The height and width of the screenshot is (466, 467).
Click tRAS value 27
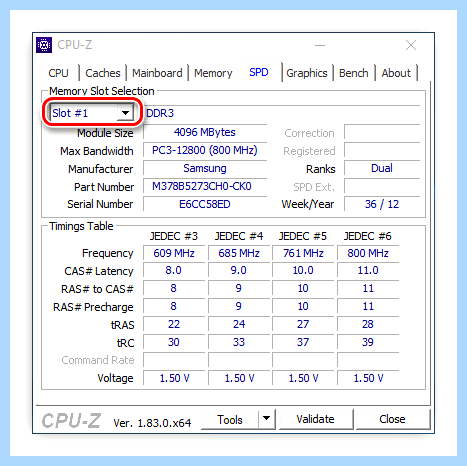click(x=303, y=324)
